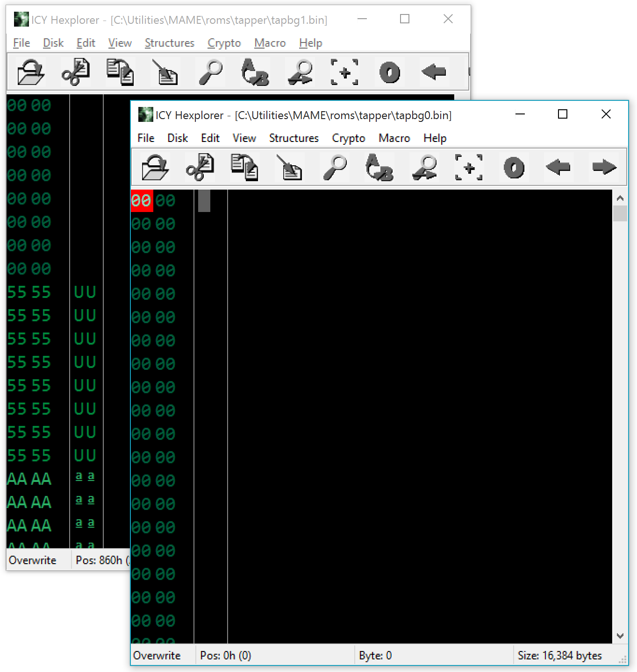Open Replace with the A-to-B toolbar icon
The width and height of the screenshot is (637, 672).
pos(379,167)
